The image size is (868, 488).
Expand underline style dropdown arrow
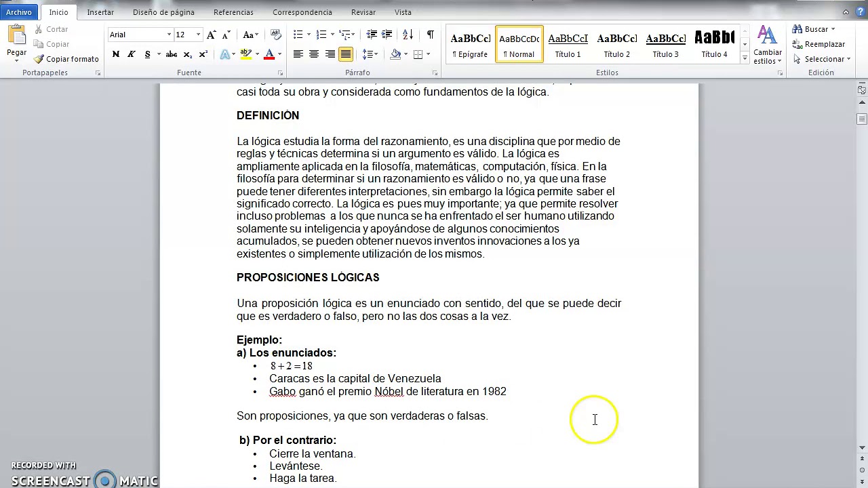point(159,54)
